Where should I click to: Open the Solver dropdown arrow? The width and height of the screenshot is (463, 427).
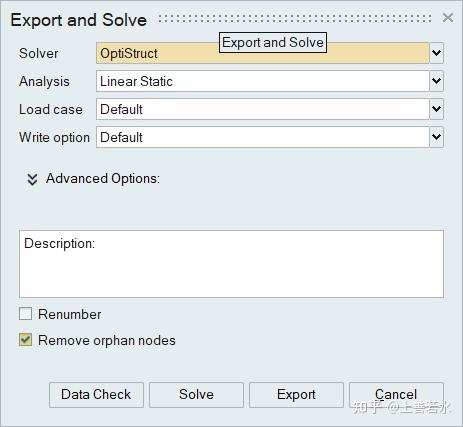click(x=436, y=53)
